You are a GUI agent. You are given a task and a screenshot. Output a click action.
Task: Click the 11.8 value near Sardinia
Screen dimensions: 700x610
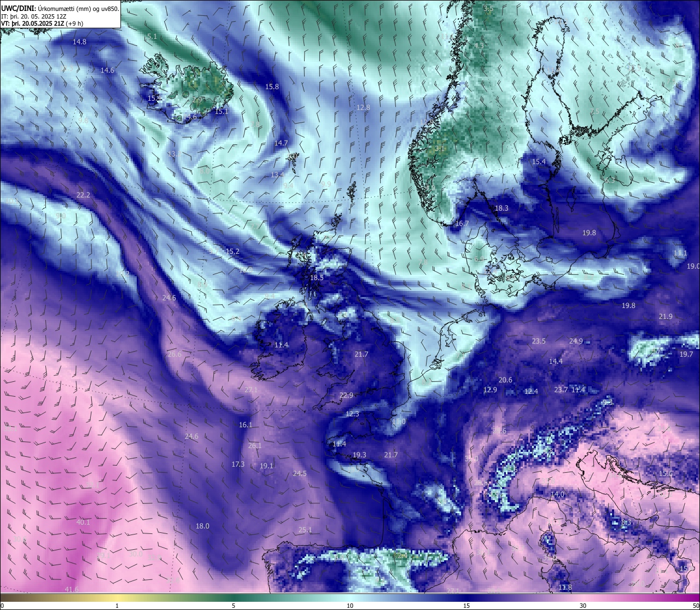point(565,587)
